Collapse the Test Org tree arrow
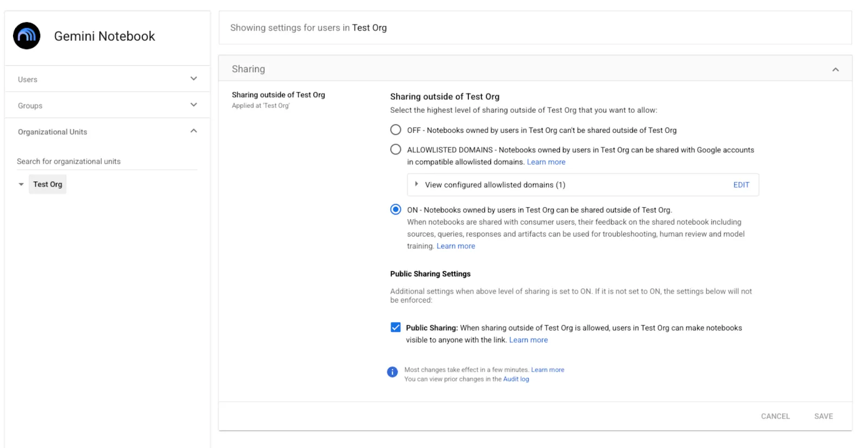 coord(21,184)
